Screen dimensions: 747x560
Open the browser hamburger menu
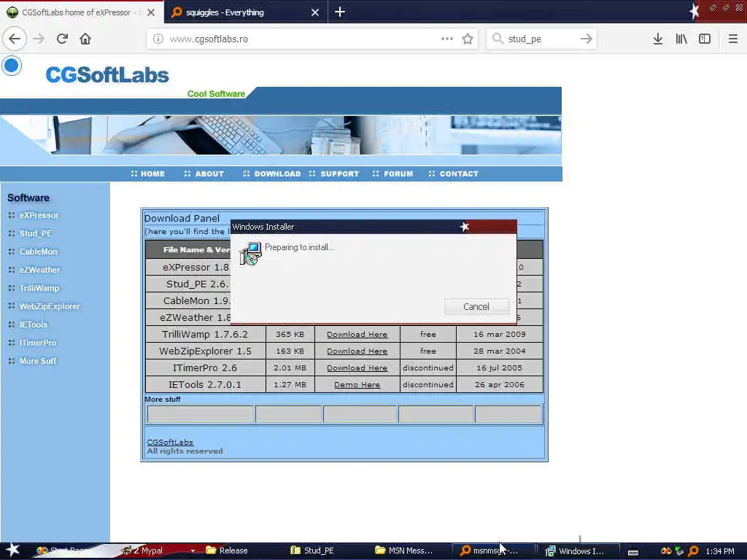tap(733, 39)
